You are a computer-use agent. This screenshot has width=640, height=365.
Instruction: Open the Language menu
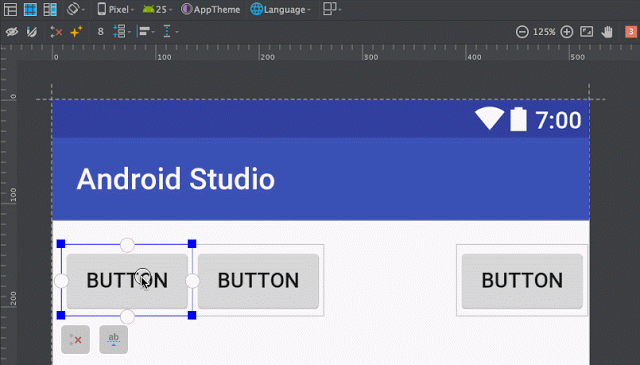click(280, 9)
